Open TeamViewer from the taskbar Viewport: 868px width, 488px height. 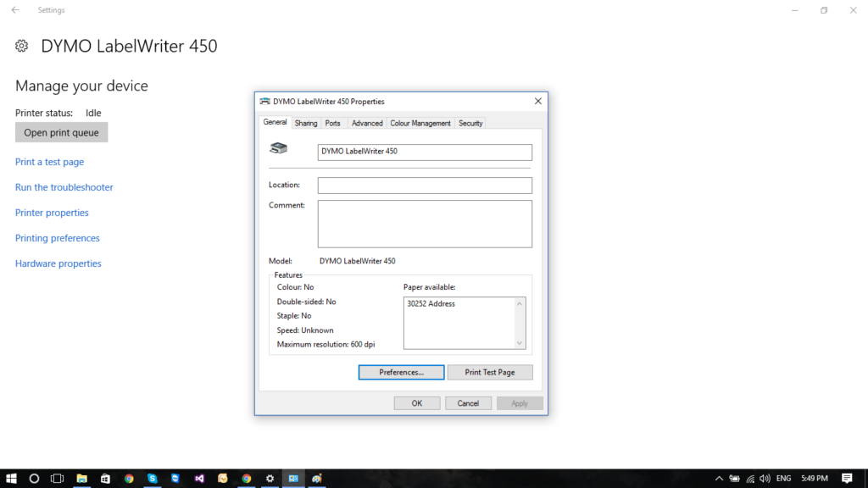tap(175, 479)
